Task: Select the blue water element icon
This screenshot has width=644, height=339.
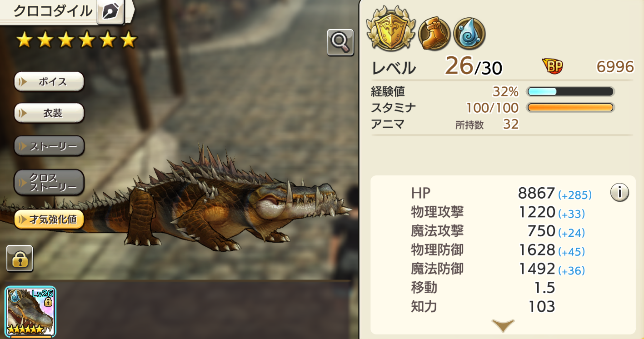Action: pyautogui.click(x=469, y=34)
